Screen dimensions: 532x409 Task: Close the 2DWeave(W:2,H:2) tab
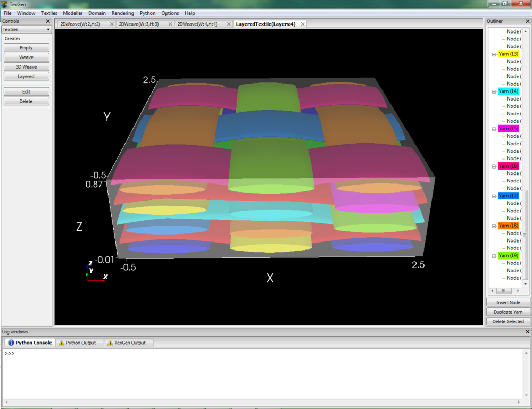point(112,24)
